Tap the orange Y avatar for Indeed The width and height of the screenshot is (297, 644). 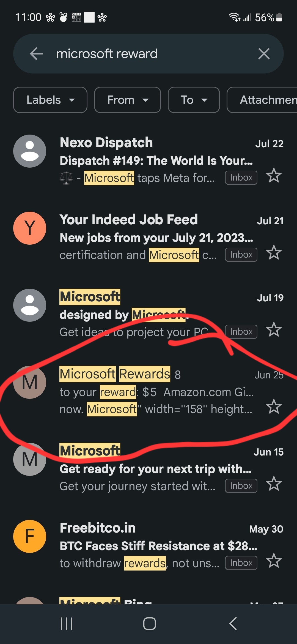point(30,228)
